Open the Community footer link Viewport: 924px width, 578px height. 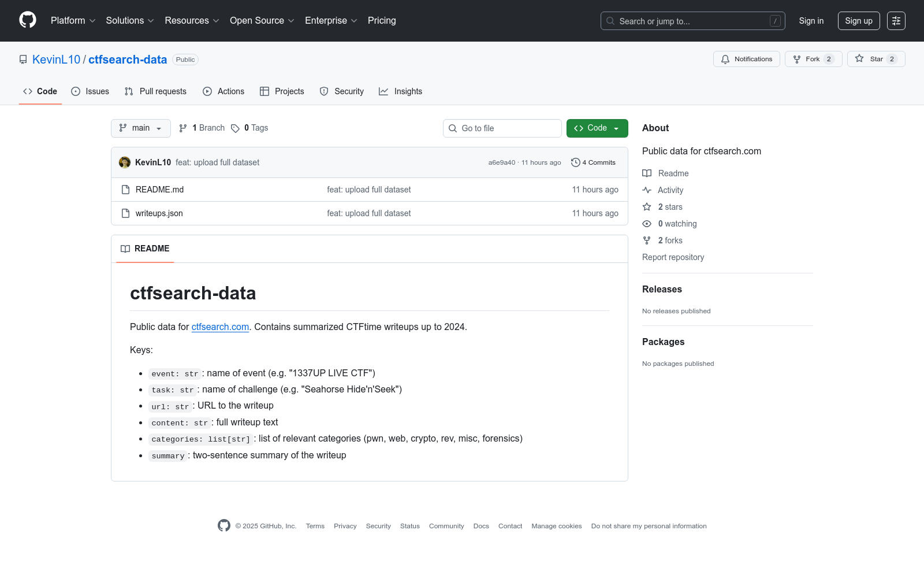(x=446, y=526)
